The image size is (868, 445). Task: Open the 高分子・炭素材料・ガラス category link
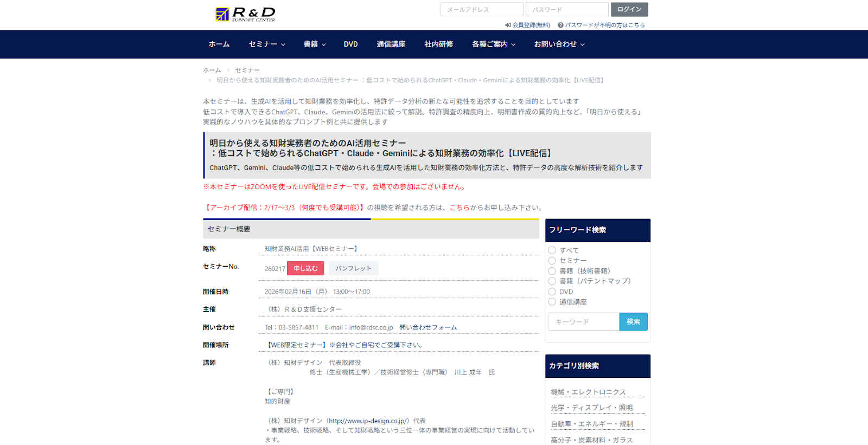tap(591, 440)
